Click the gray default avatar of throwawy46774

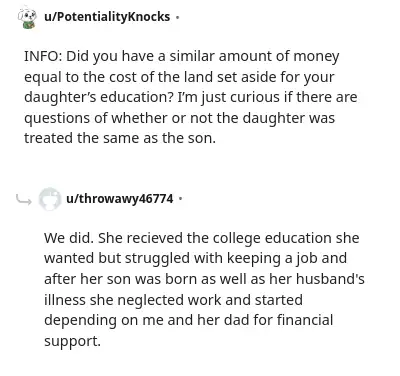(50, 199)
